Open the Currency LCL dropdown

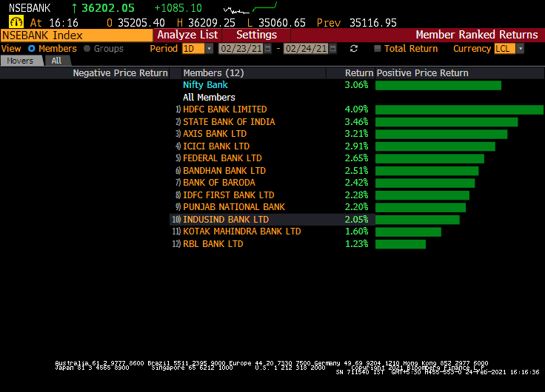(520, 49)
